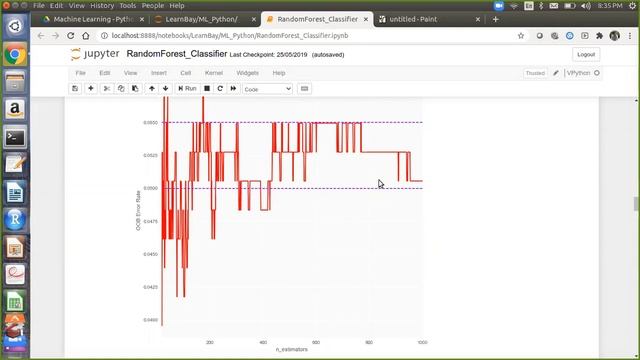Screen dimensions: 640x360
Task: Open the Chrome three-dot menu
Action: (630, 36)
